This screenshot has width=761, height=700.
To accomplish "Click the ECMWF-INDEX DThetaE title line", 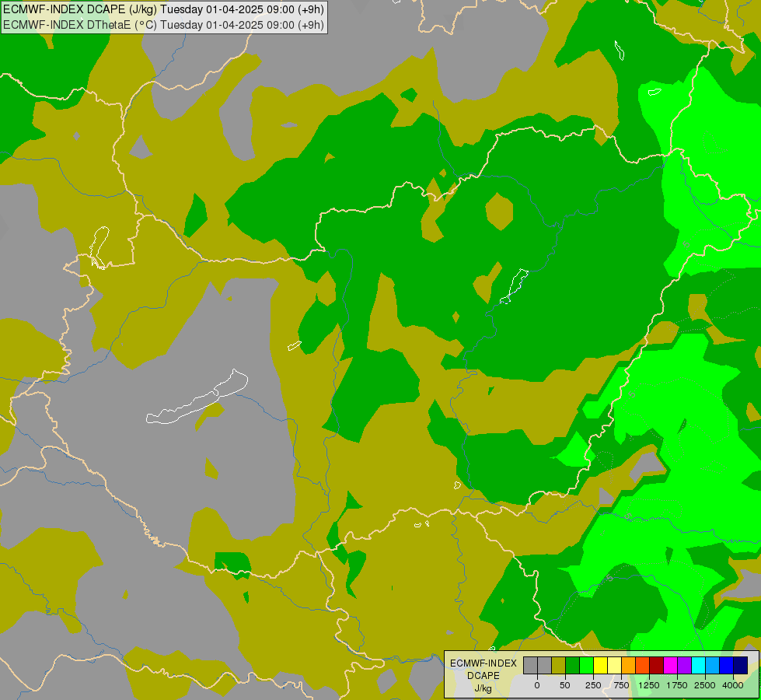I will click(x=163, y=24).
